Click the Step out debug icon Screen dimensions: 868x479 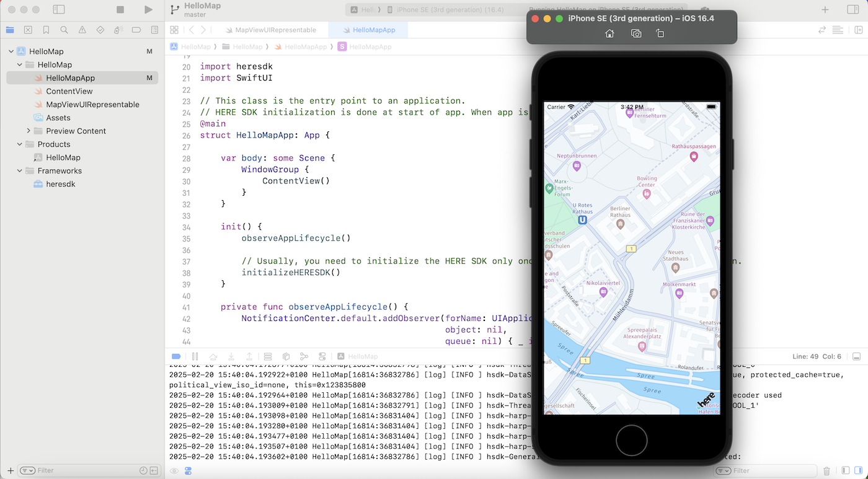(x=249, y=356)
